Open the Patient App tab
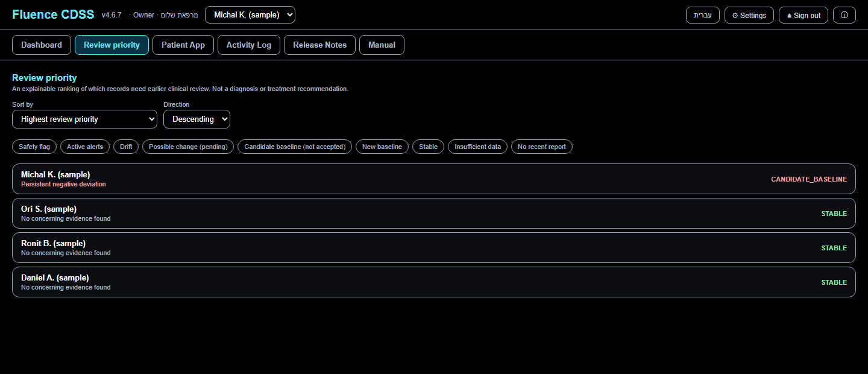Viewport: 868px width, 374px height. pyautogui.click(x=183, y=45)
